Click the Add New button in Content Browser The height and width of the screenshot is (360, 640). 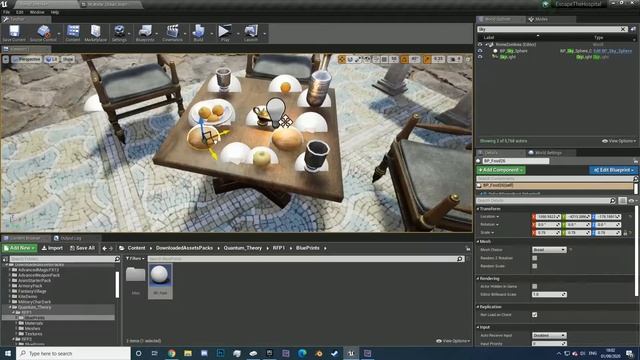point(20,248)
